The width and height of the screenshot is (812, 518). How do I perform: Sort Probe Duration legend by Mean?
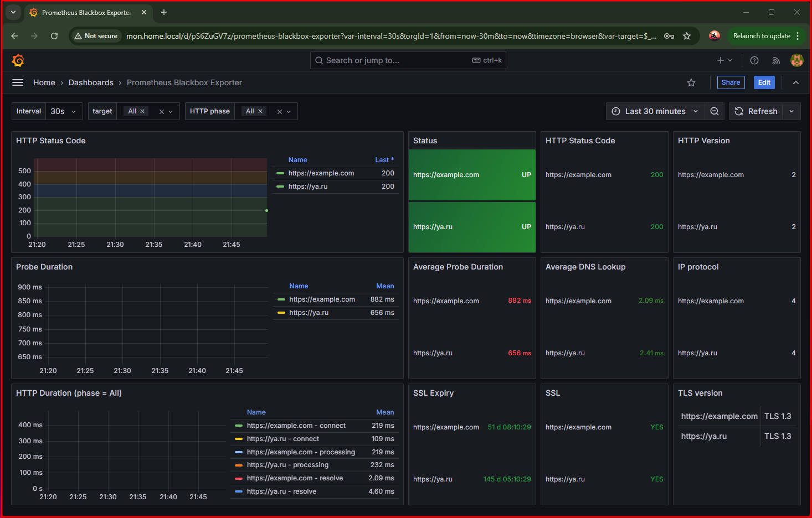[385, 286]
